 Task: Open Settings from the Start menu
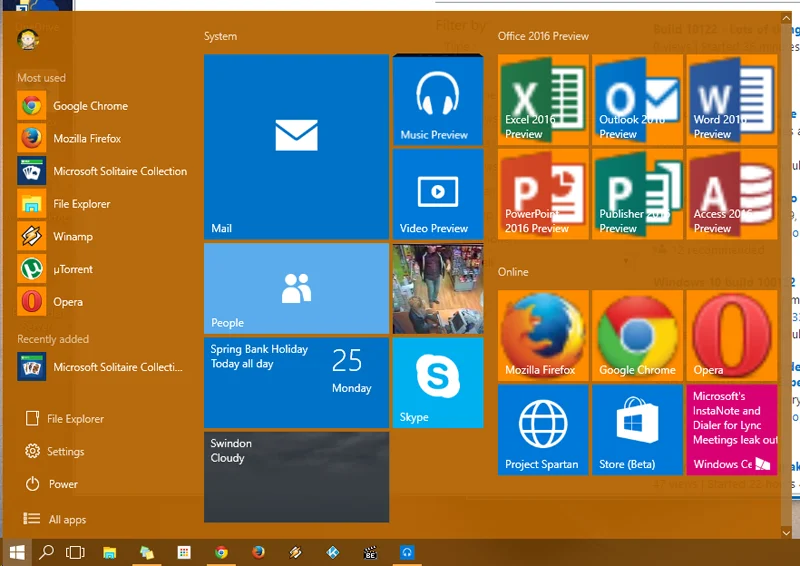[x=55, y=451]
